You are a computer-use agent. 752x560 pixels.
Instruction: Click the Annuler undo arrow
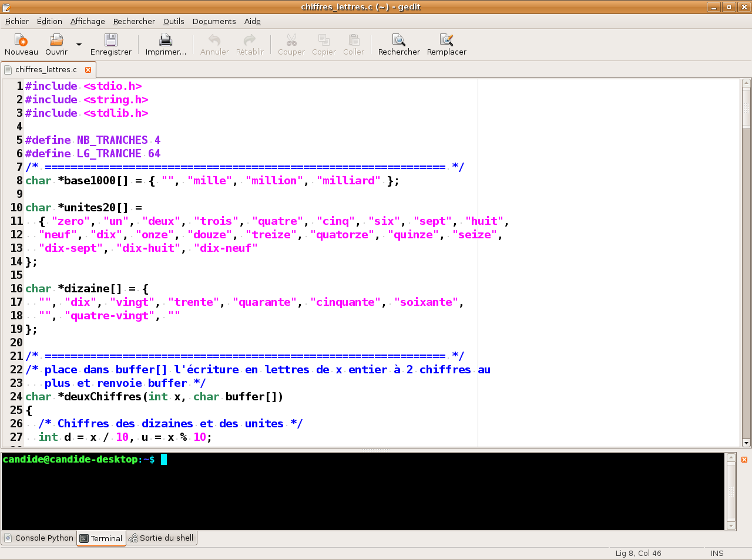(214, 40)
